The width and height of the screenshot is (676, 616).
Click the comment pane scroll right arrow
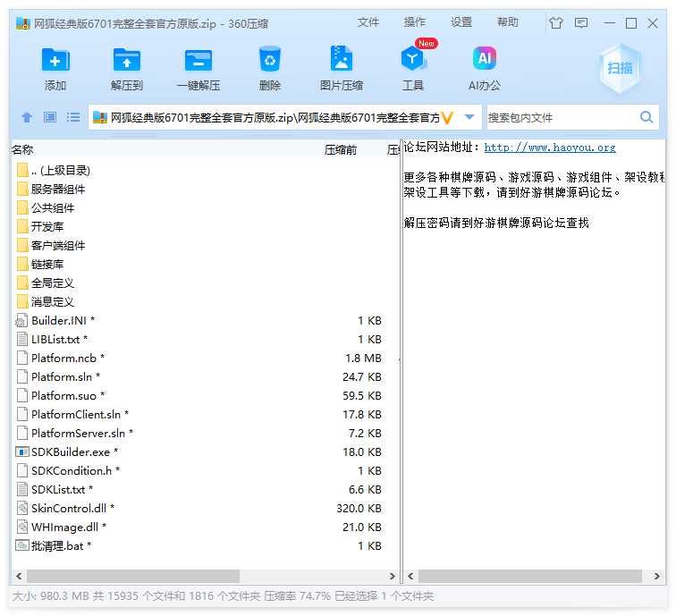click(656, 576)
